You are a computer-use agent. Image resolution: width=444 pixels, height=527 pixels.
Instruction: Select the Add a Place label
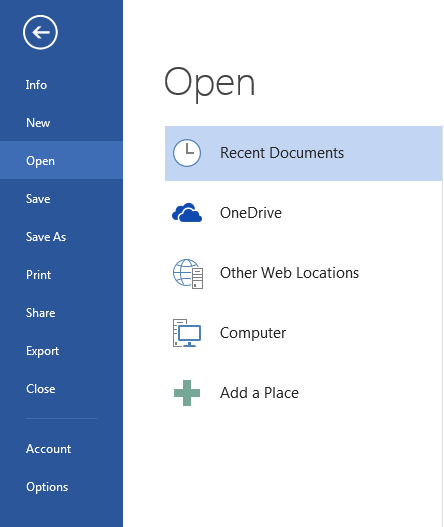coord(259,393)
